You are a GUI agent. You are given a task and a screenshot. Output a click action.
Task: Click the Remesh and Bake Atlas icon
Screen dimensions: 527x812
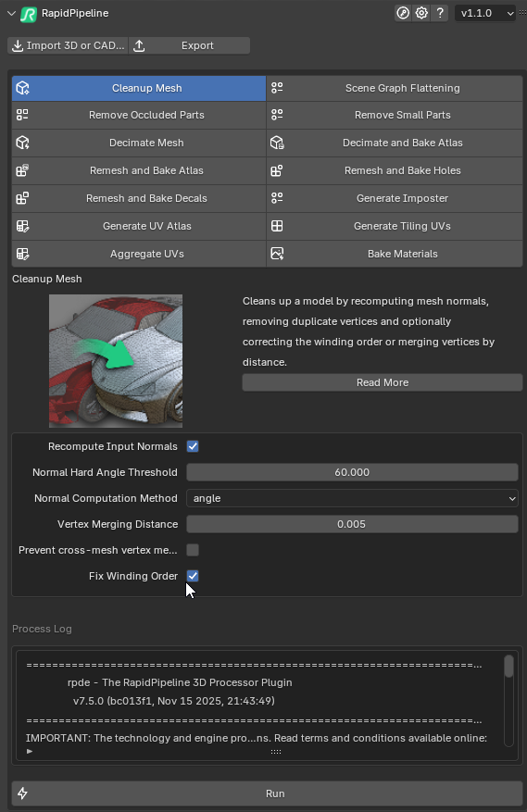(22, 170)
